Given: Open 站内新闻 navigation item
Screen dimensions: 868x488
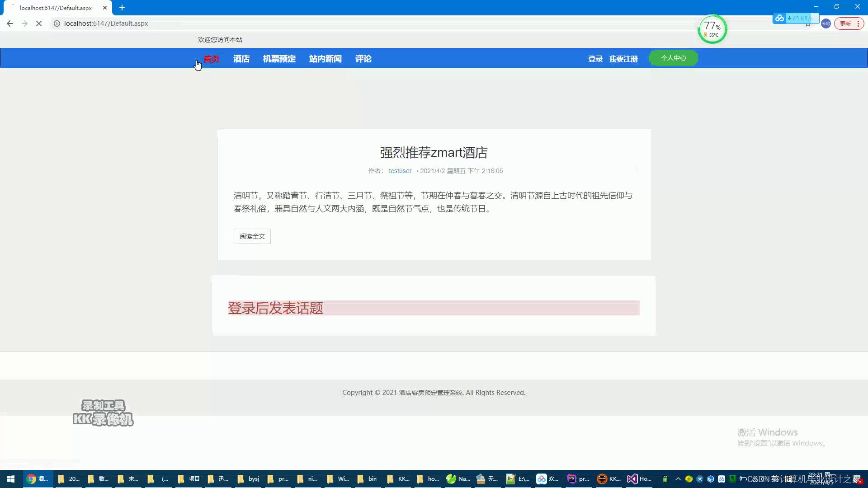Looking at the screenshot, I should [x=325, y=59].
